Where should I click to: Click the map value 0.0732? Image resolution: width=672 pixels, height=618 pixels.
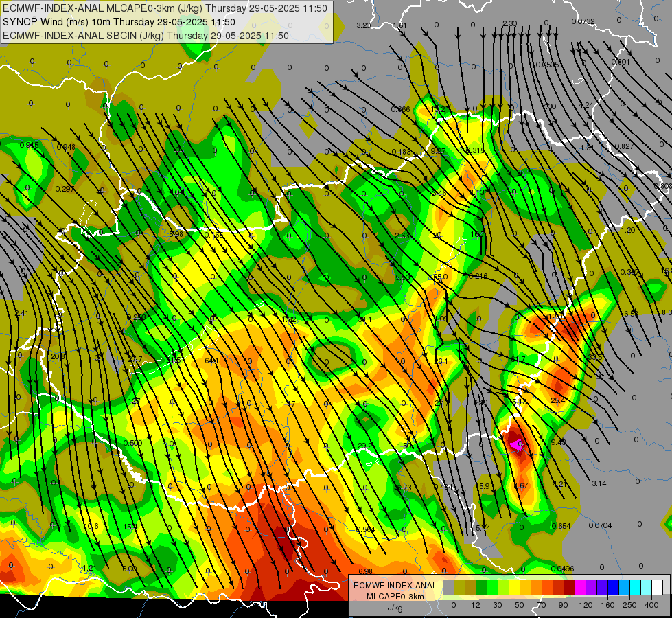583,21
